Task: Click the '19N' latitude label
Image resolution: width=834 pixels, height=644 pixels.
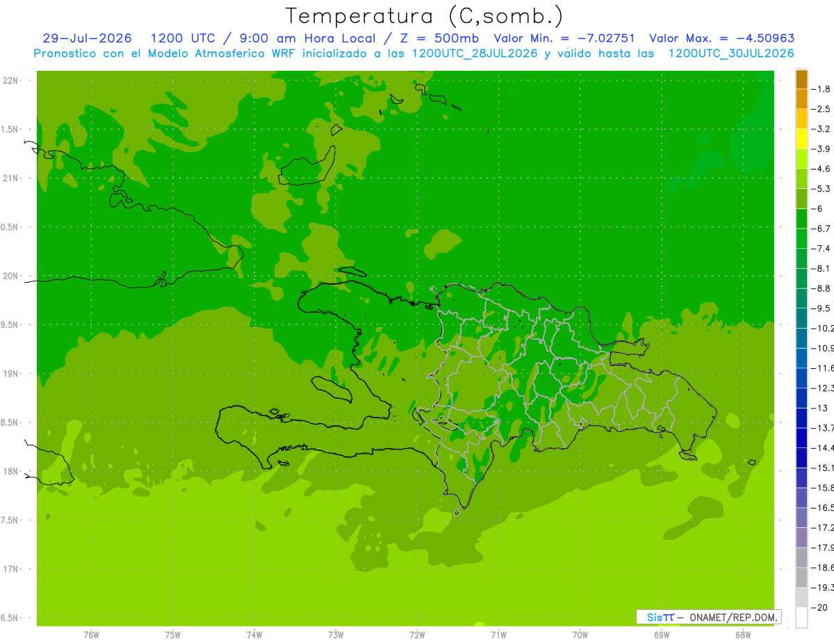Action: coord(12,373)
